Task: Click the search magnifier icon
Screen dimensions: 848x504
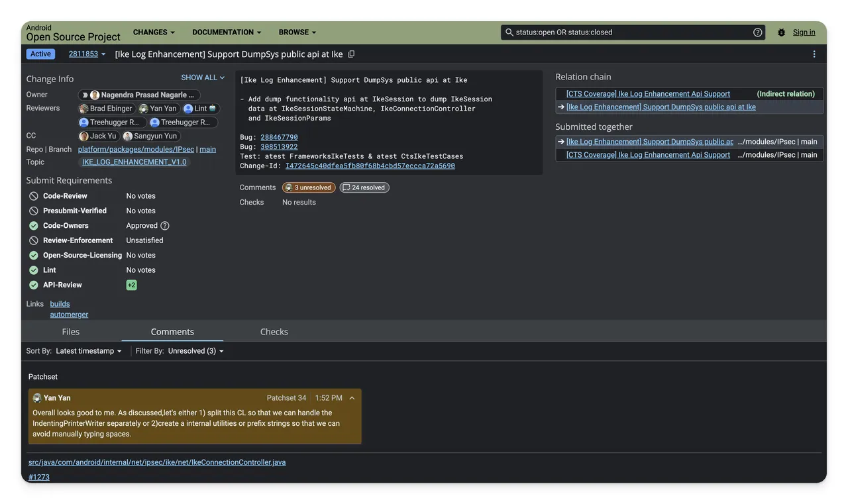Action: tap(509, 32)
